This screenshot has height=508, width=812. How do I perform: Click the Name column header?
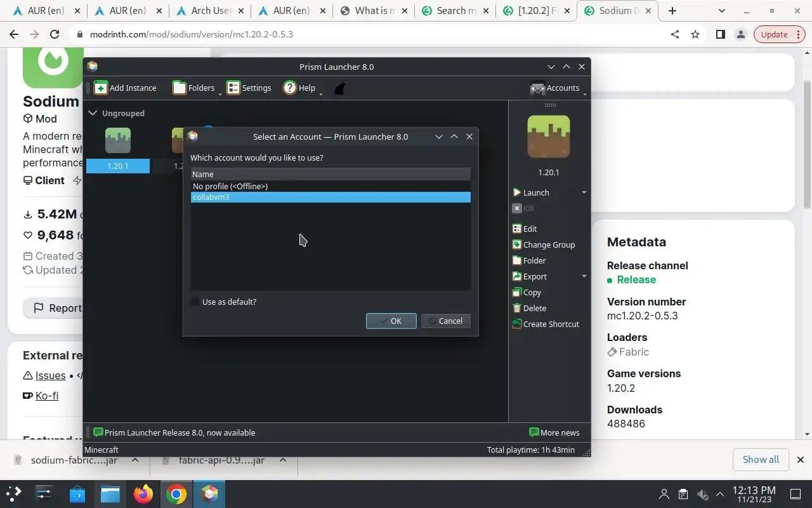tap(331, 174)
